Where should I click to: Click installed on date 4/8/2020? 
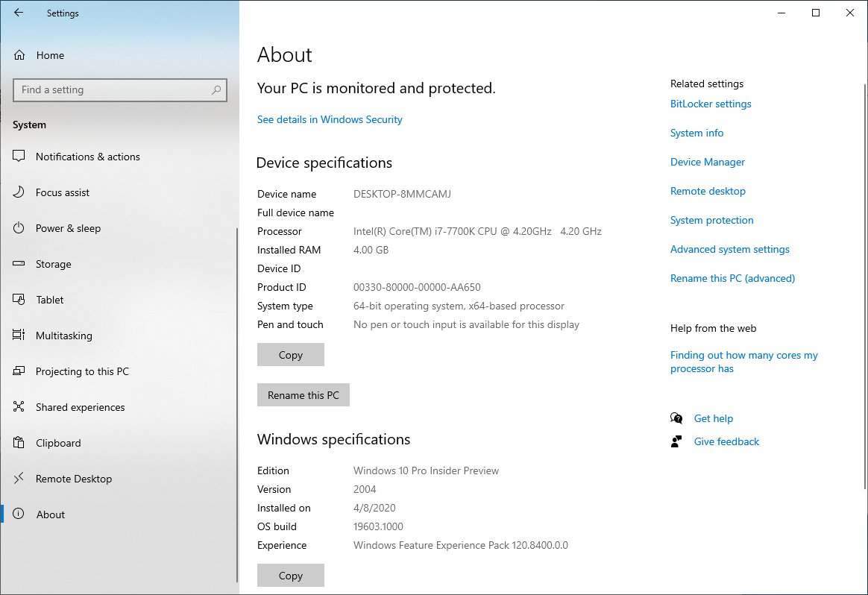pos(374,508)
